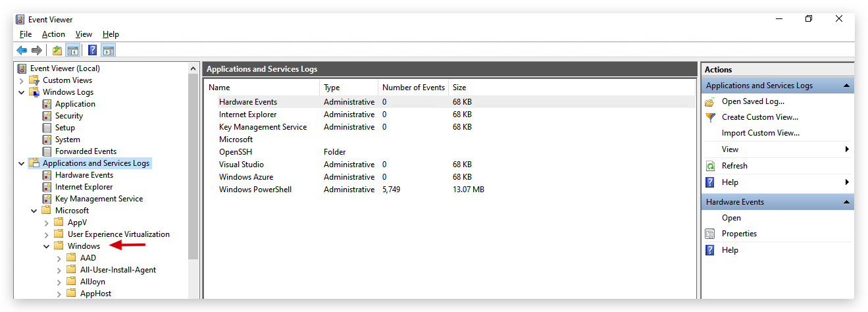Click Properties under Hardware Events actions
The height and width of the screenshot is (312, 868).
pyautogui.click(x=739, y=234)
